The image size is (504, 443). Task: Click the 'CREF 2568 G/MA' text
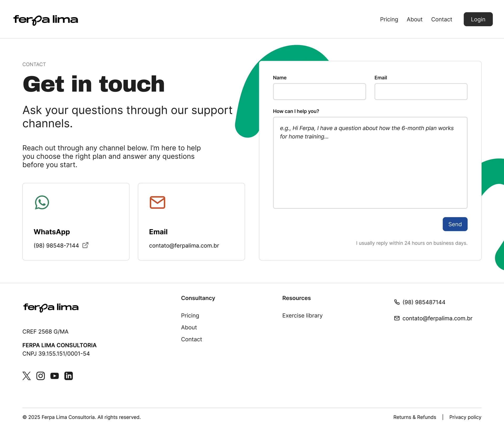(45, 332)
